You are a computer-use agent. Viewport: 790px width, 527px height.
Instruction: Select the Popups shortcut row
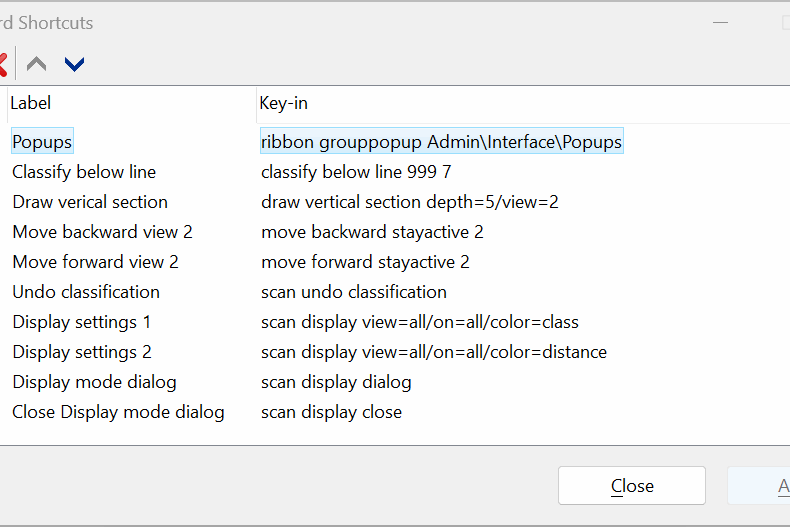[x=42, y=142]
